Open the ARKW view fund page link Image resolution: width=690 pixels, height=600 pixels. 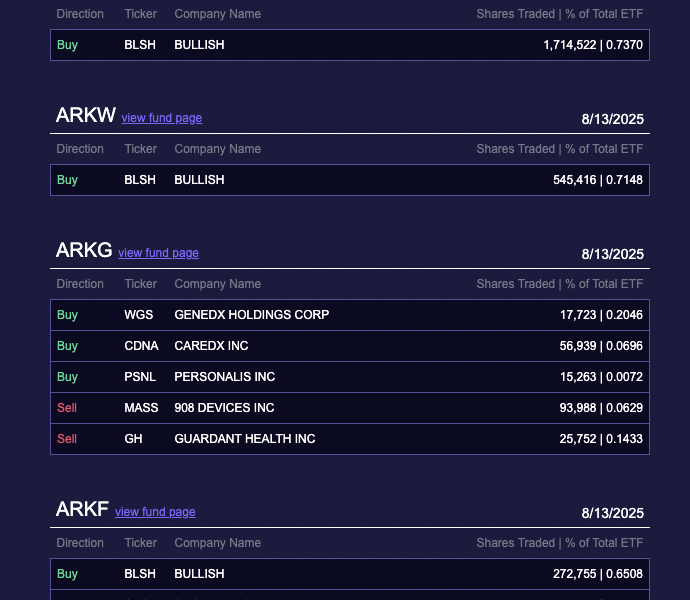coord(161,118)
